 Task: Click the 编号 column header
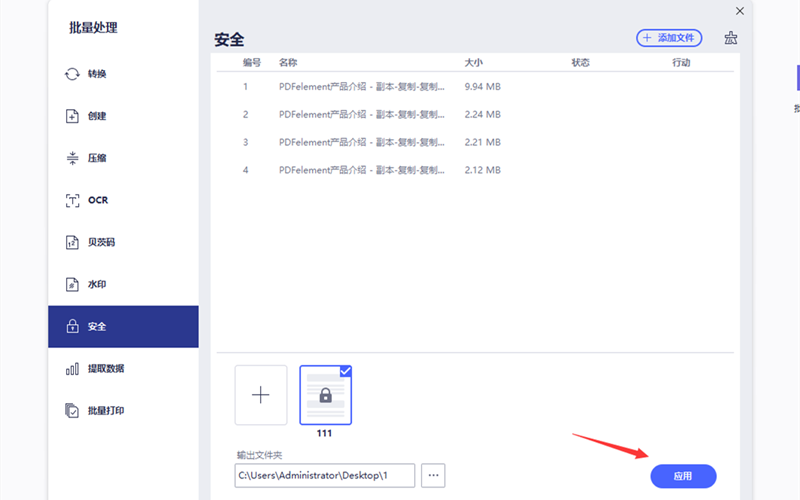252,62
